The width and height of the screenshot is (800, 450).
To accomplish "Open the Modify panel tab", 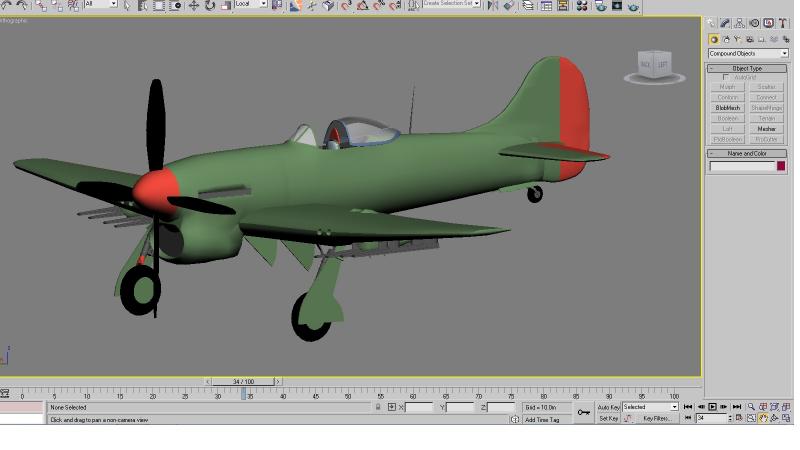I will click(x=725, y=23).
